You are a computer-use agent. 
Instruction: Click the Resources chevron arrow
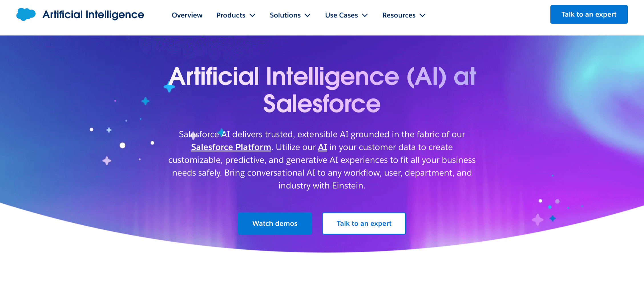pos(423,16)
